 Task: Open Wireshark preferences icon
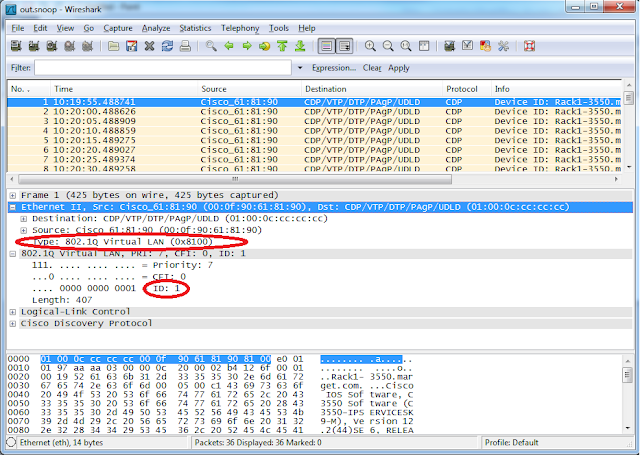pyautogui.click(x=503, y=46)
